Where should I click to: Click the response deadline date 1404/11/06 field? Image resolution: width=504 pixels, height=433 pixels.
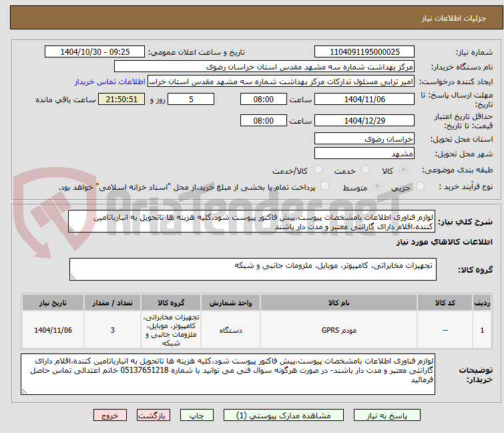pyautogui.click(x=364, y=99)
